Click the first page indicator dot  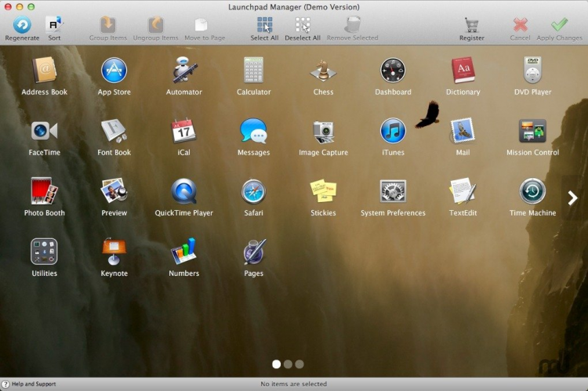(x=277, y=364)
